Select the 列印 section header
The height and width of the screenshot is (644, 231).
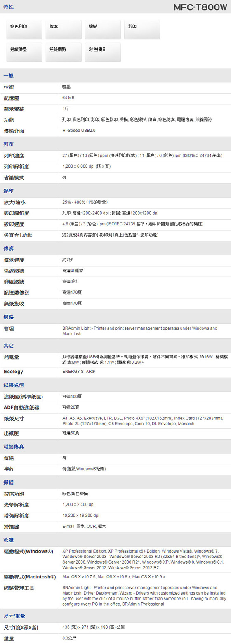[x=8, y=144]
